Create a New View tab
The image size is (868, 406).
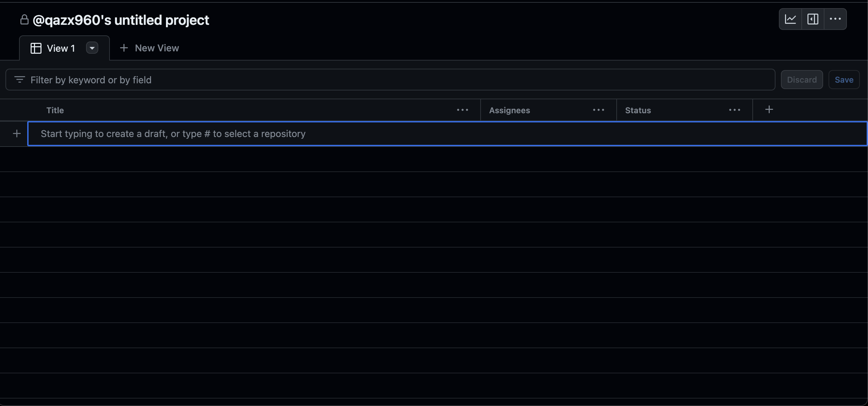(150, 48)
